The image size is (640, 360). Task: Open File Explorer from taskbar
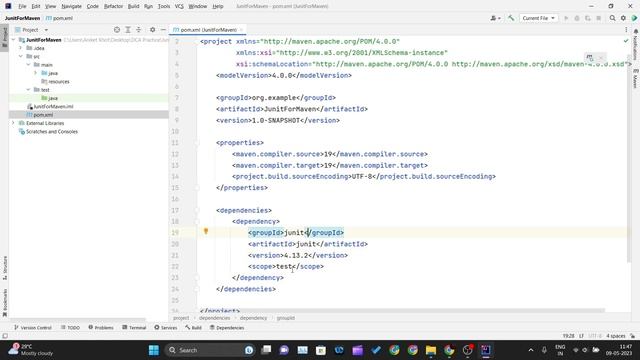(431, 350)
